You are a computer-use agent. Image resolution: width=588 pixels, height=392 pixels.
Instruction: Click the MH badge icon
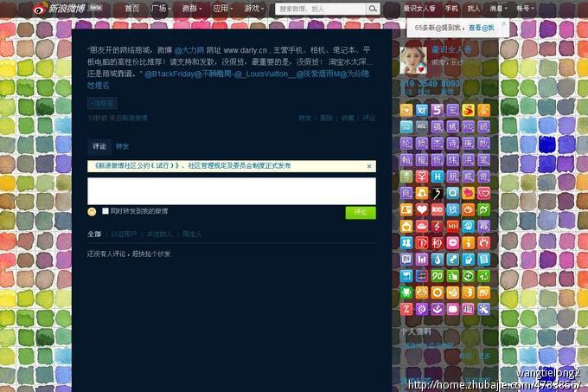pyautogui.click(x=452, y=226)
